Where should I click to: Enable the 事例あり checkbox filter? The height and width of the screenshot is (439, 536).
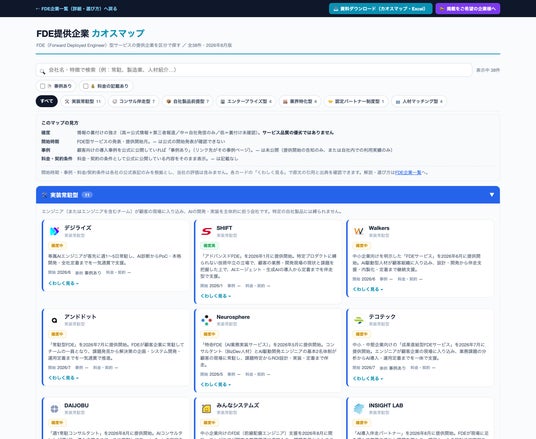pyautogui.click(x=43, y=86)
